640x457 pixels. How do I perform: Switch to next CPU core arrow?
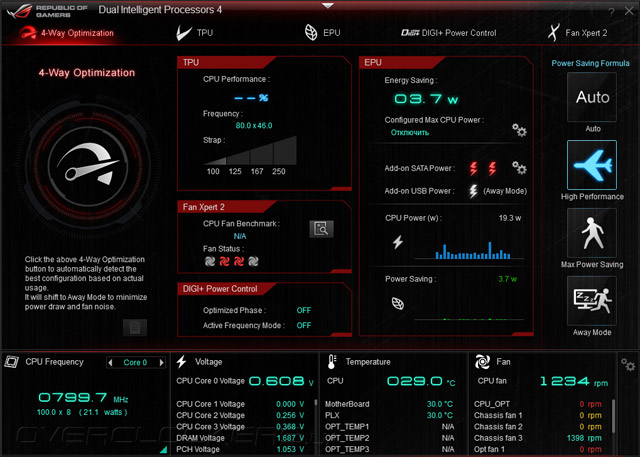161,362
